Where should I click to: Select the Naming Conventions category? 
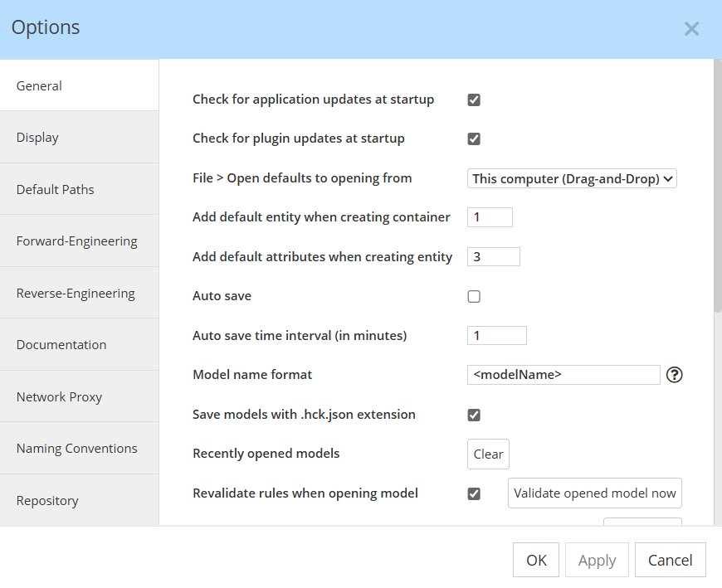point(76,448)
